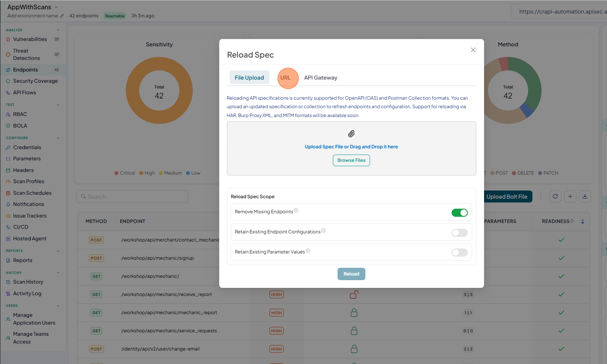Switch to the API Gateway tab

321,78
